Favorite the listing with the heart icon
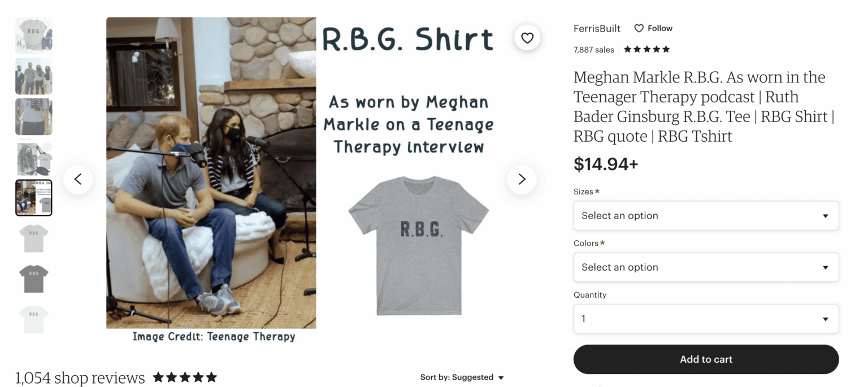This screenshot has height=387, width=868. coord(527,37)
